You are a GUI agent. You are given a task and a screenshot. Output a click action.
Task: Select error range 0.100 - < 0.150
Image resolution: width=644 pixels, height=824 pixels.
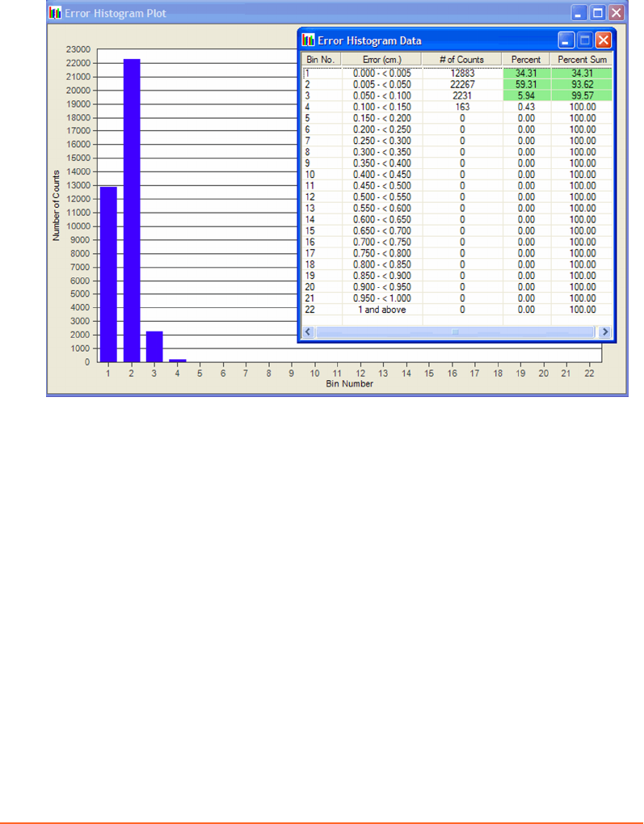(382, 107)
